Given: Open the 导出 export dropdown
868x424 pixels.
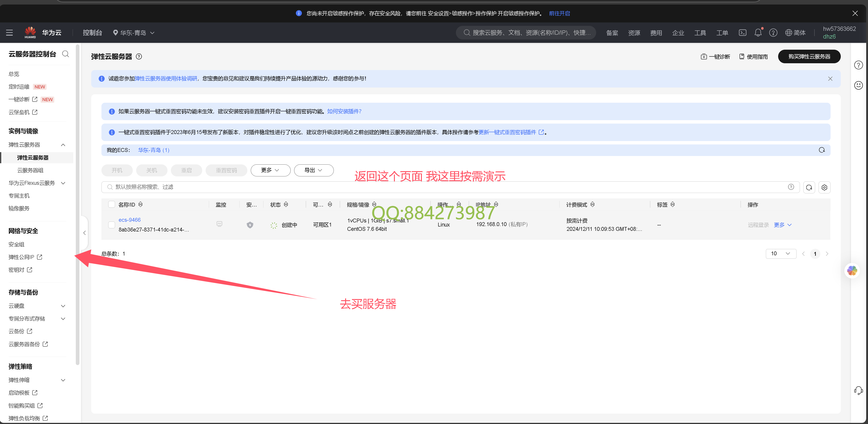Looking at the screenshot, I should pos(314,171).
